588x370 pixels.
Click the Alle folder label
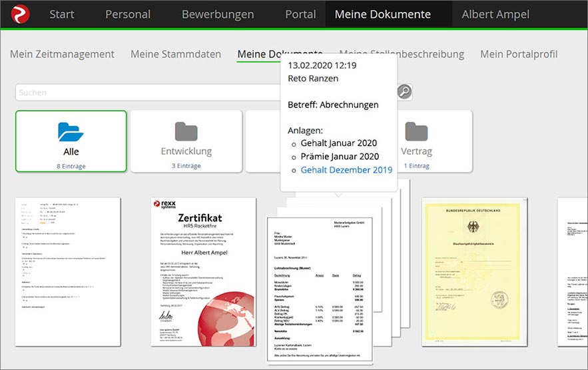point(71,151)
